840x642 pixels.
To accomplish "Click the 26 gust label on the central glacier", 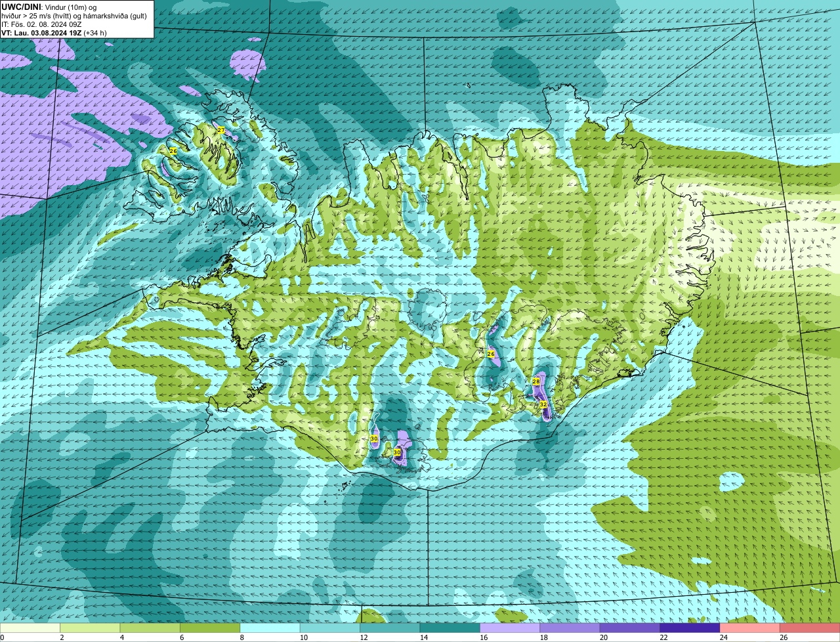I will (x=491, y=354).
